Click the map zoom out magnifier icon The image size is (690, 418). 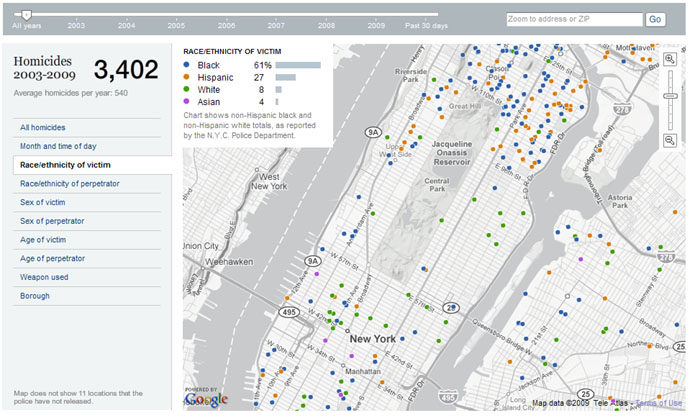pos(669,140)
